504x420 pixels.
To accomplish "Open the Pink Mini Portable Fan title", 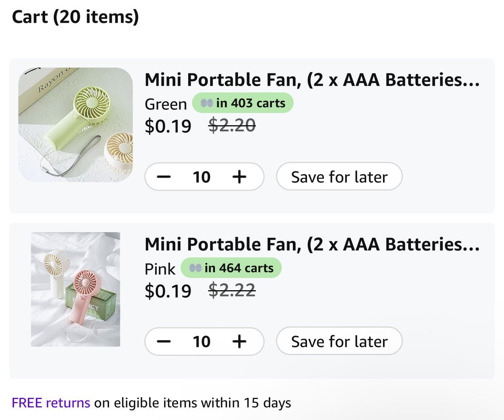I will click(312, 244).
